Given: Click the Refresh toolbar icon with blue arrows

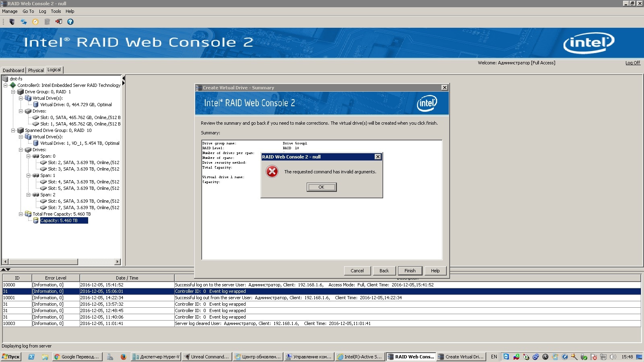Looking at the screenshot, I should click(x=24, y=22).
